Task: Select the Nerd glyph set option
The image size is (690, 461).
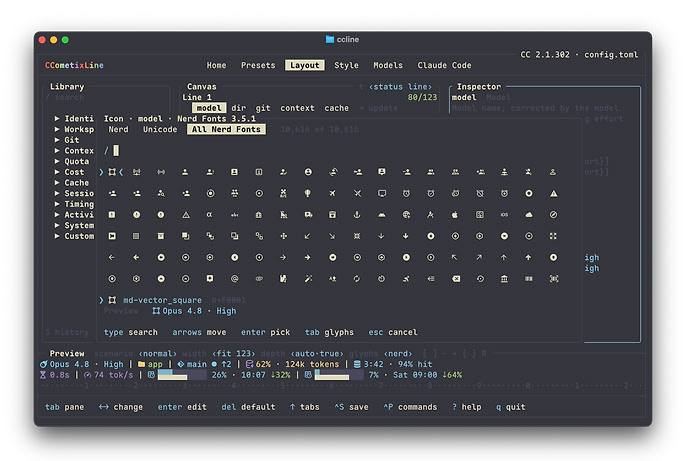Action: tap(118, 129)
